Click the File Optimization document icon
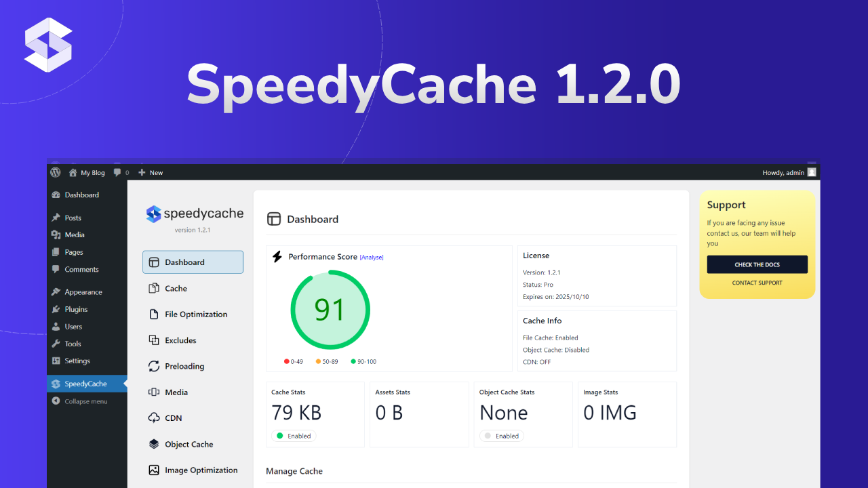868x488 pixels. pos(154,314)
